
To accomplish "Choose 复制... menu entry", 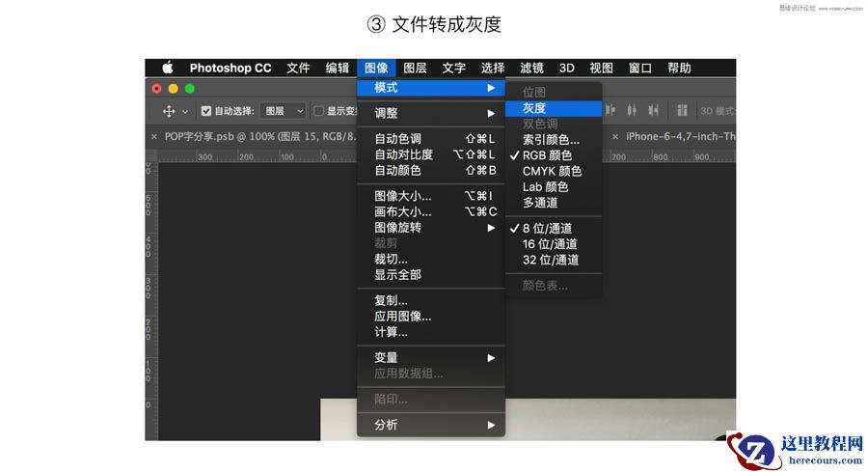I will (431, 300).
